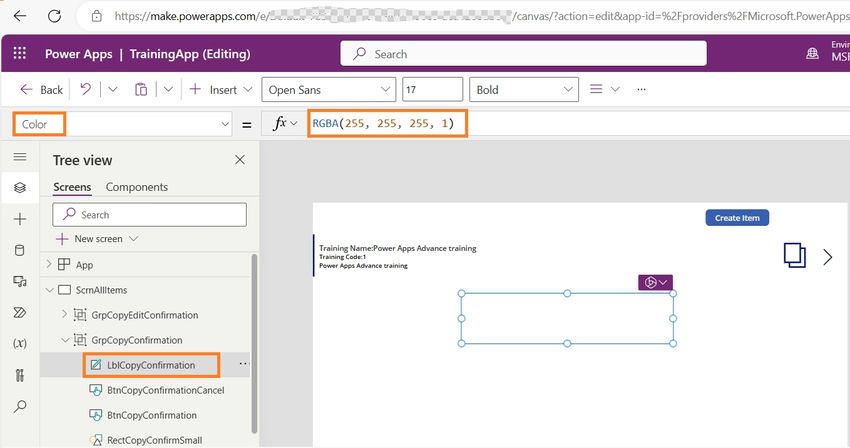The image size is (850, 448).
Task: Open the toolbar overflow ellipsis menu
Action: pyautogui.click(x=641, y=89)
